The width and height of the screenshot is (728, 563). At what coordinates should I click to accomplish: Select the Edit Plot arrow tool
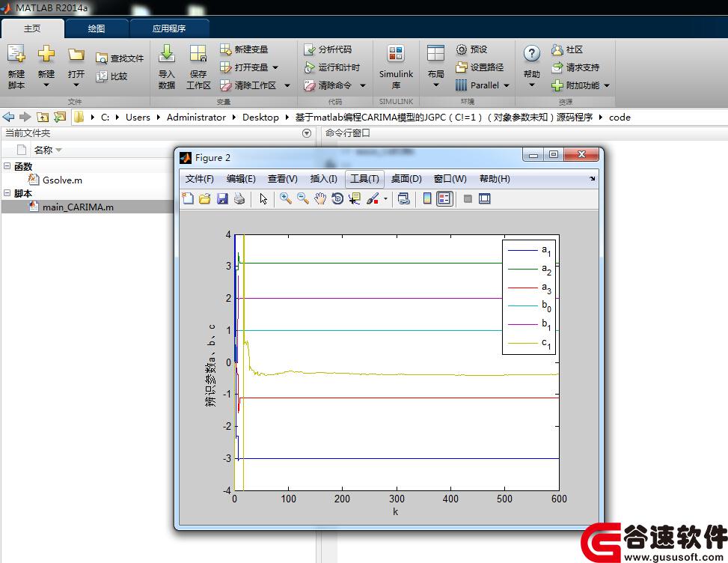coord(263,199)
